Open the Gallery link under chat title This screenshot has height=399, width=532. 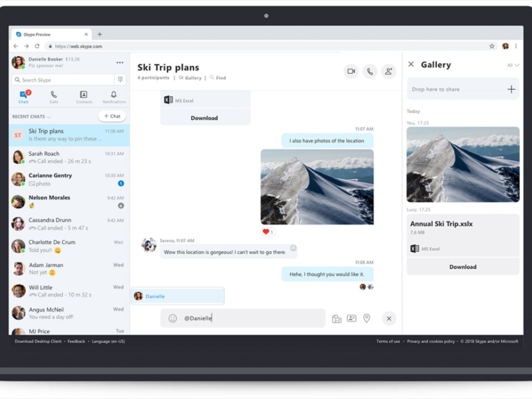pyautogui.click(x=190, y=78)
